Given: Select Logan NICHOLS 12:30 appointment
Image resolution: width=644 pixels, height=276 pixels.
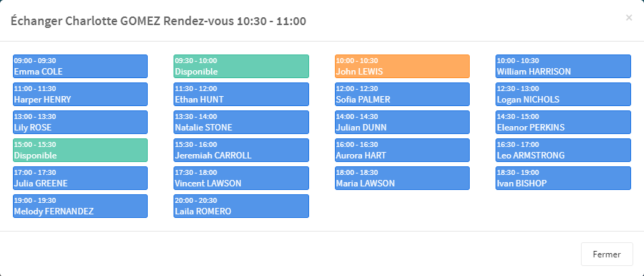Looking at the screenshot, I should click(x=563, y=94).
